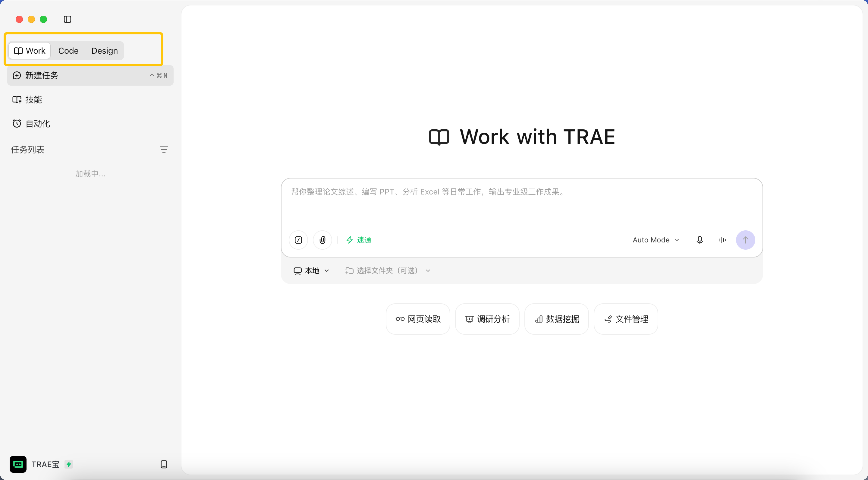Click the 任务列表 heading
The image size is (868, 480).
[28, 149]
